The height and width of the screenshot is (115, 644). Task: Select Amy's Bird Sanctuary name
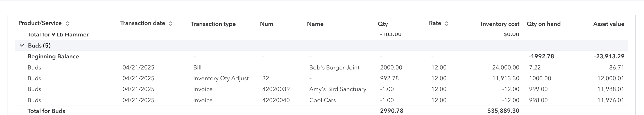[x=338, y=89]
